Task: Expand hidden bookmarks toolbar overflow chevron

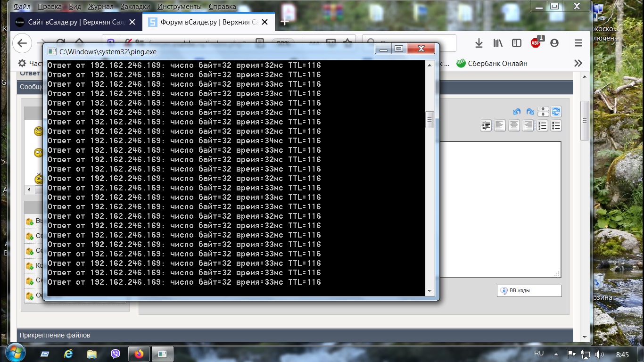Action: point(578,64)
